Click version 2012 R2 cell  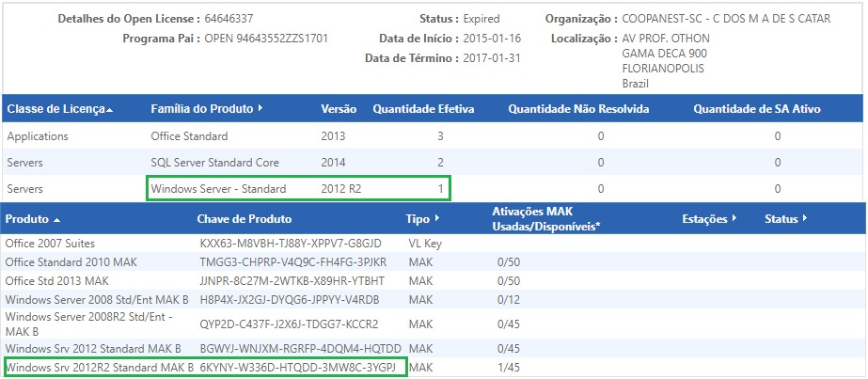(x=341, y=189)
